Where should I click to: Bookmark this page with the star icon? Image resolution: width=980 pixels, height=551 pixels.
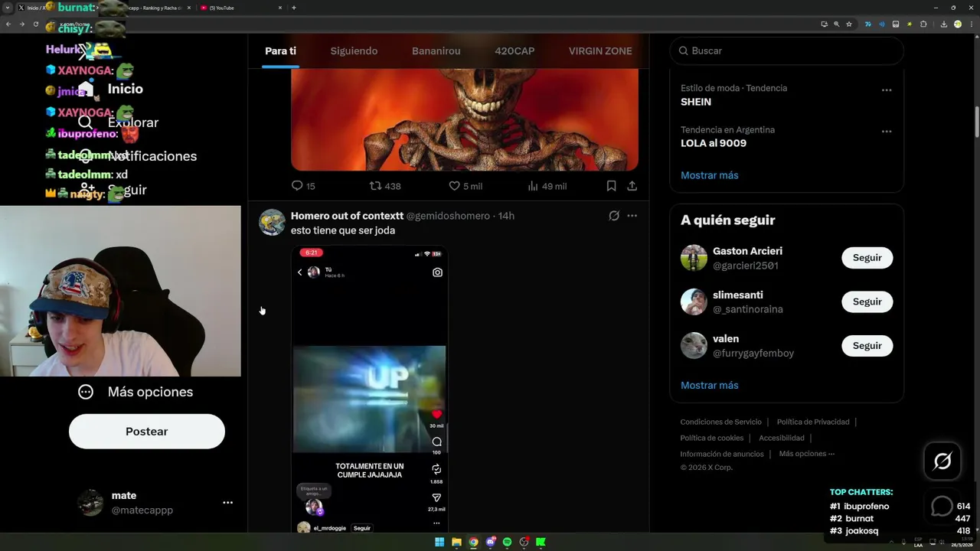(849, 24)
